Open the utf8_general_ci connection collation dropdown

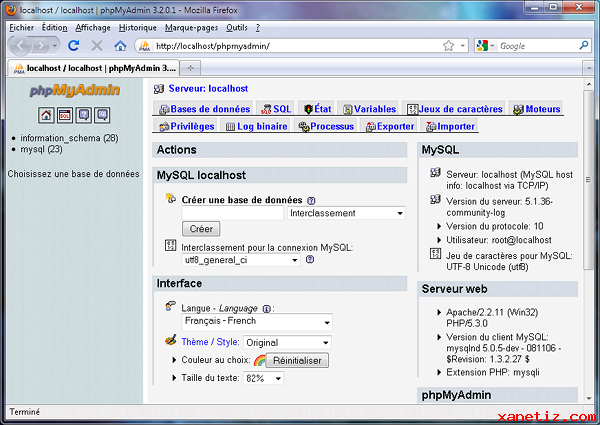tap(241, 260)
